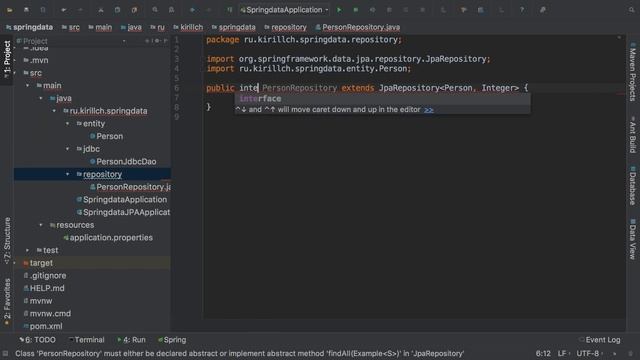Select the interface completion suggestion
Screen dimensions: 640x360
tap(382, 99)
